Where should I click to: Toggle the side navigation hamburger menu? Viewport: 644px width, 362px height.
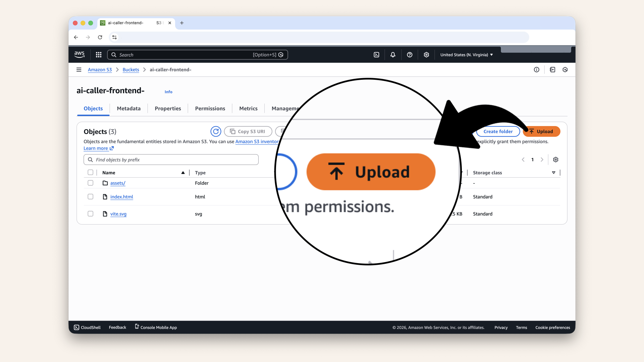(79, 70)
